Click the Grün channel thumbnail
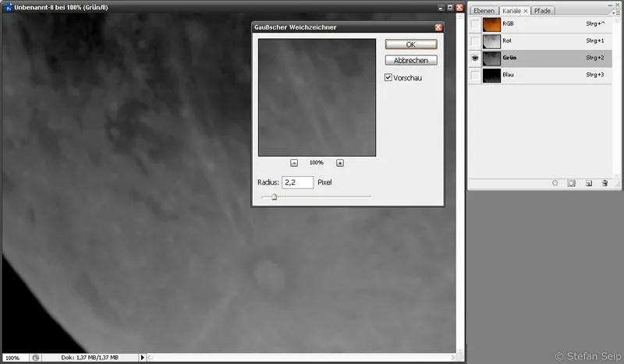This screenshot has width=624, height=364. point(491,58)
